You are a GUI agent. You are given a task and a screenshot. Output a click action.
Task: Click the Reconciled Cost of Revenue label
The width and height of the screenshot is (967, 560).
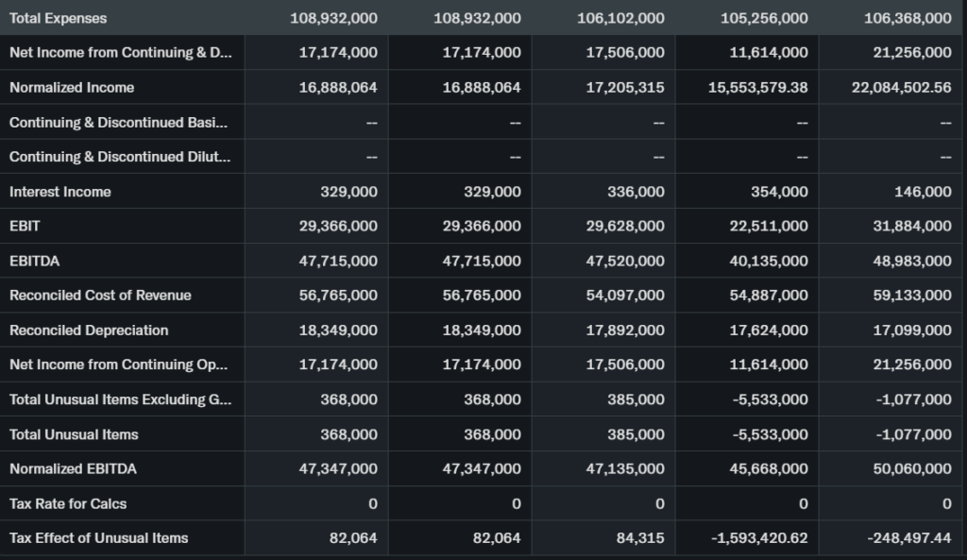(x=100, y=295)
